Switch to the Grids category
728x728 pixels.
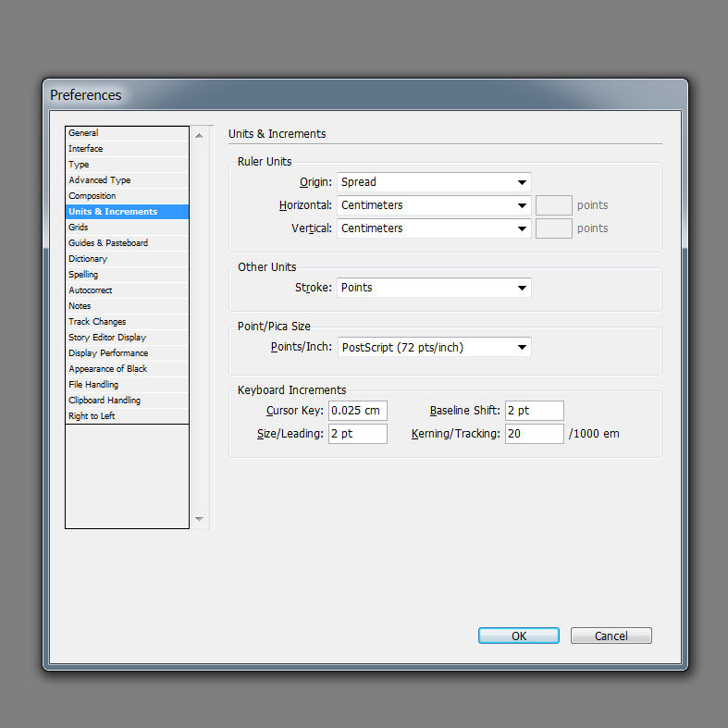[x=127, y=228]
